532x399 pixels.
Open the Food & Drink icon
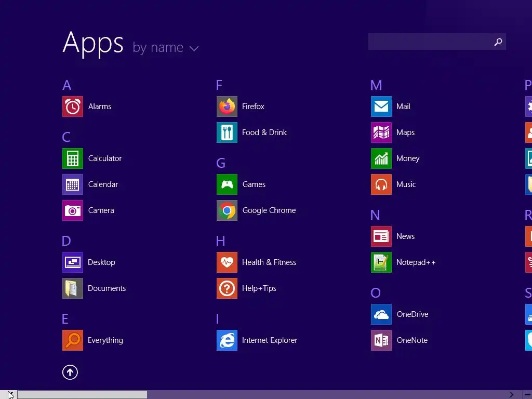227,132
